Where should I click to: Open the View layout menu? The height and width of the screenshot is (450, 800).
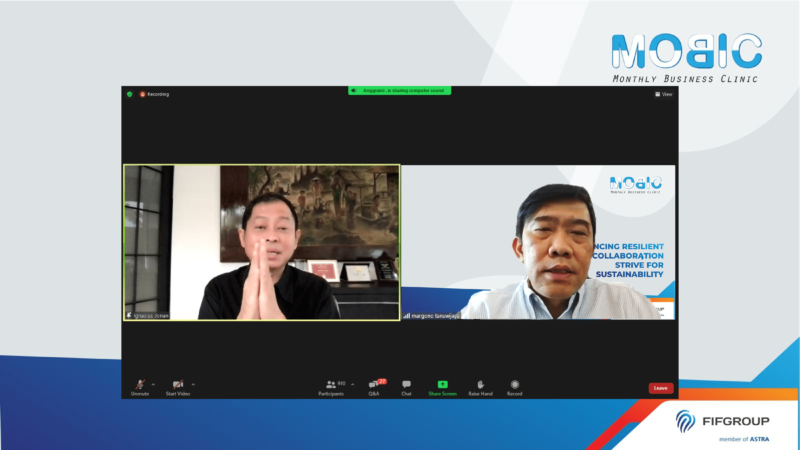coord(663,94)
